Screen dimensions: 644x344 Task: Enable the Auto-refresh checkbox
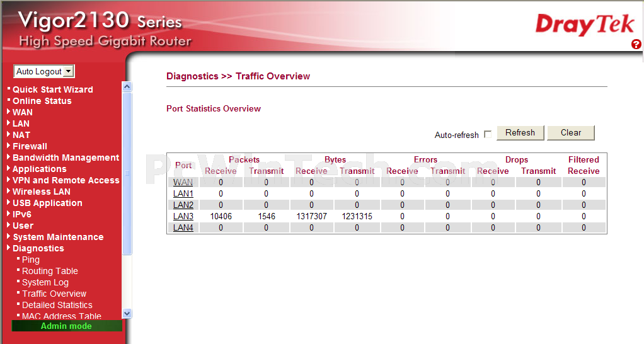tap(488, 134)
